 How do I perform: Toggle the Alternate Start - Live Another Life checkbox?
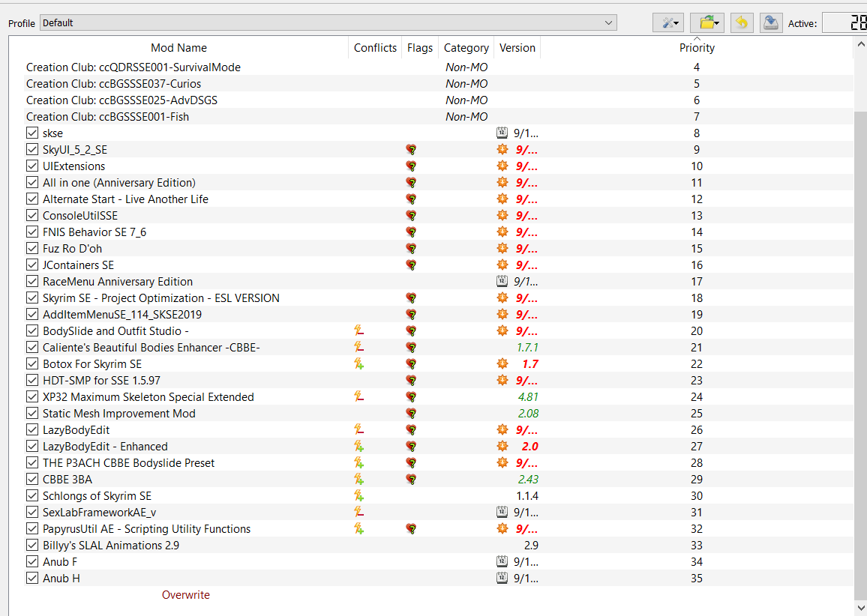32,199
